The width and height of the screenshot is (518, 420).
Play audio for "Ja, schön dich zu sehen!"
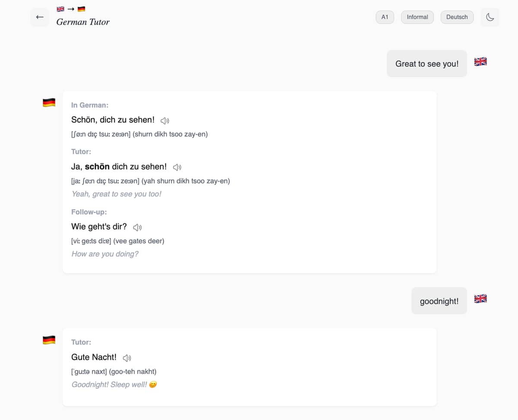pyautogui.click(x=177, y=167)
